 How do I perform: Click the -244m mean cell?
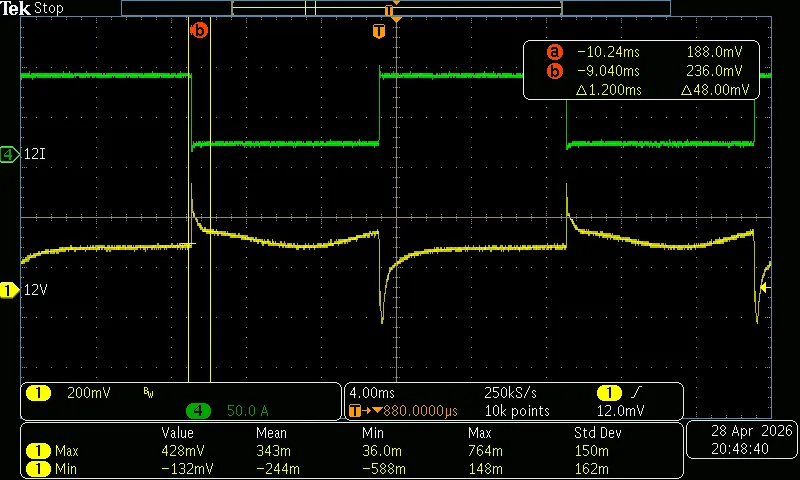point(278,468)
